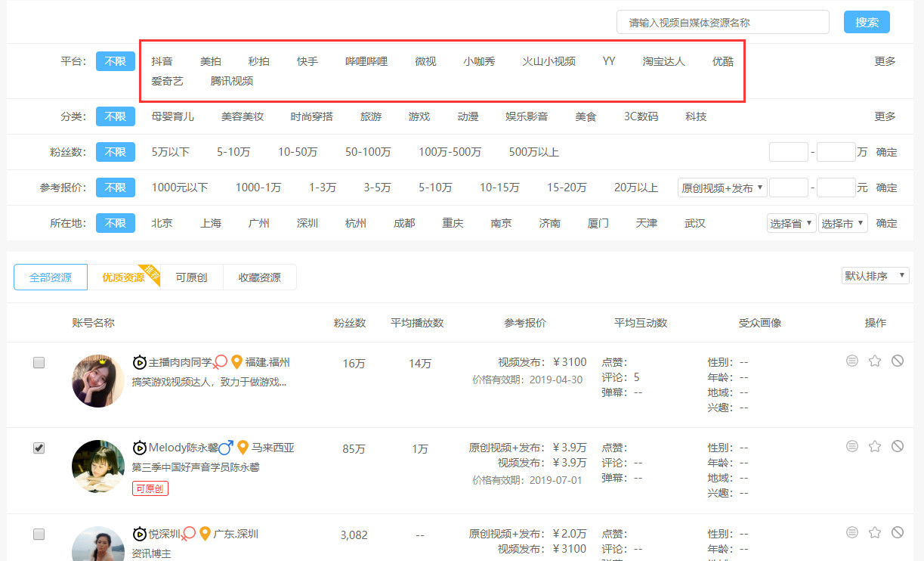Open the 默认排序 sorting dropdown

click(875, 275)
